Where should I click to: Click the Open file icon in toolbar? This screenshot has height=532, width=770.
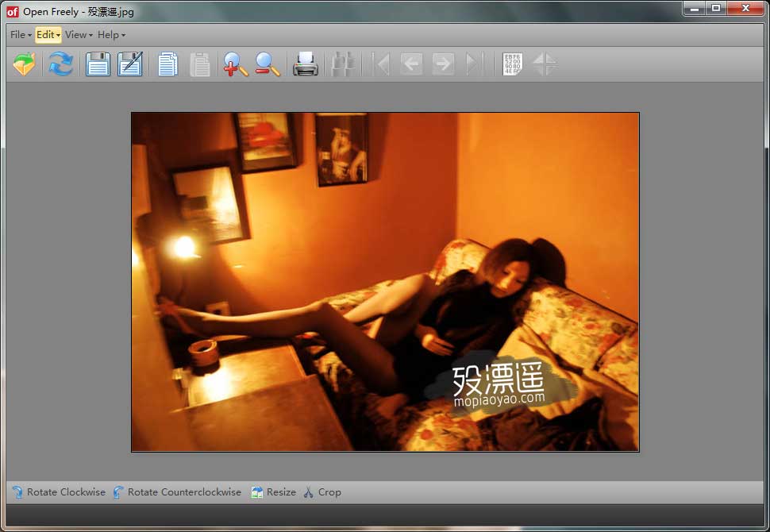pos(24,64)
